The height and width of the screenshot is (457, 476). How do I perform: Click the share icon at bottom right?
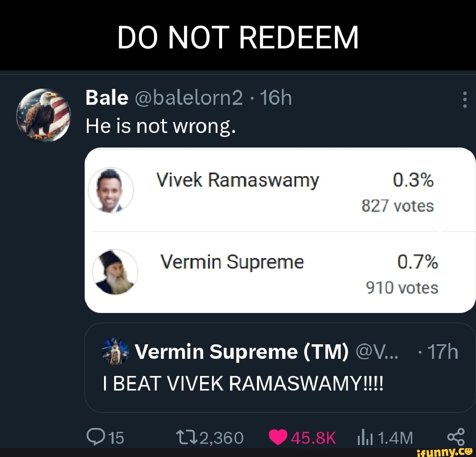tap(456, 437)
